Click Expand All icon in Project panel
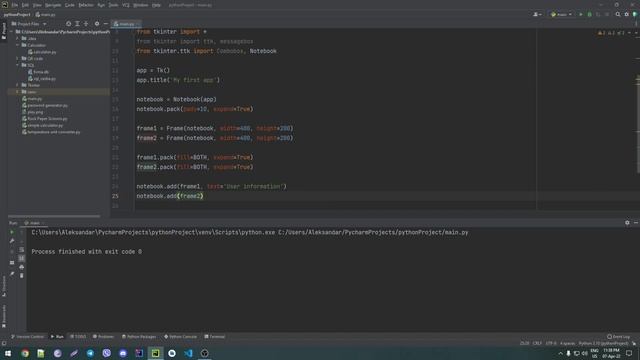Screen dimensions: 640x360 (x=77, y=24)
